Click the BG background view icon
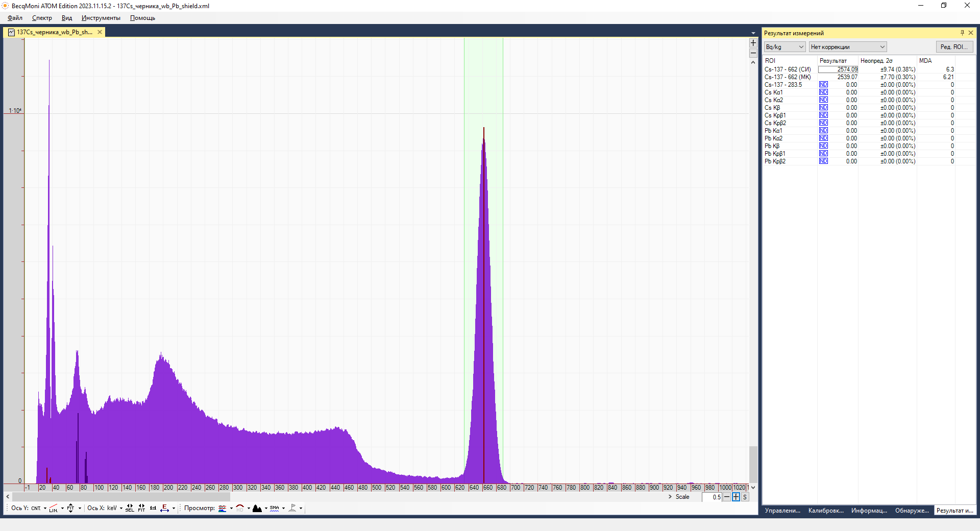980x531 pixels. tap(223, 508)
